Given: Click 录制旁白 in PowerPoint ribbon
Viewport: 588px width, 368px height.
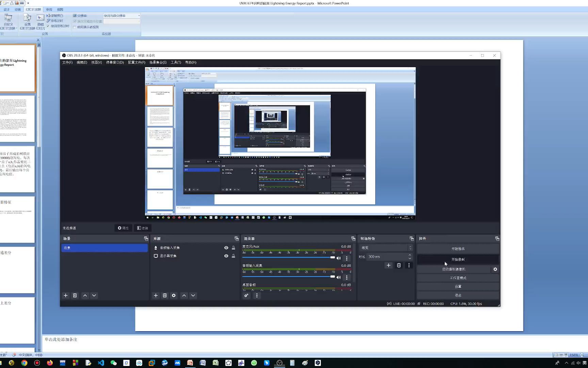Looking at the screenshot, I should tap(55, 16).
